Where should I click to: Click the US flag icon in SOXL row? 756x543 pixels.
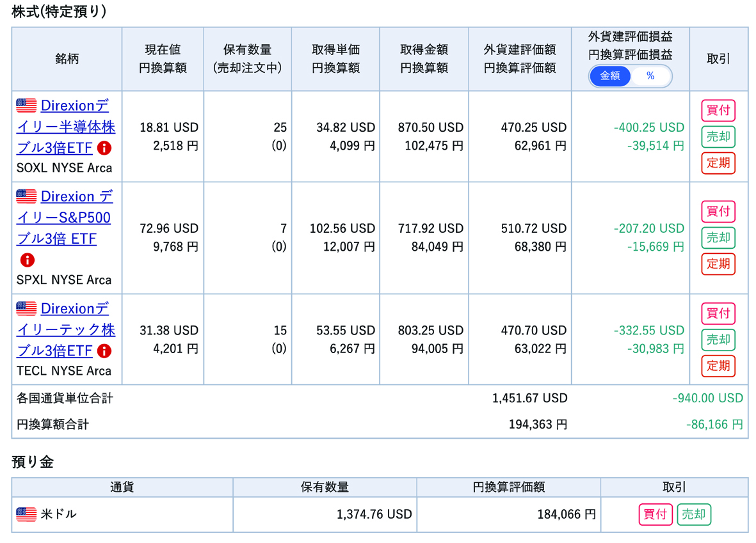[26, 105]
